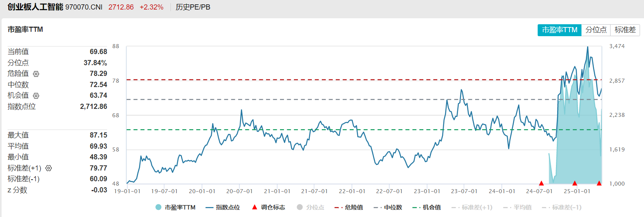Click the teal circle icon for 市盈率TTM legend

pos(158,207)
